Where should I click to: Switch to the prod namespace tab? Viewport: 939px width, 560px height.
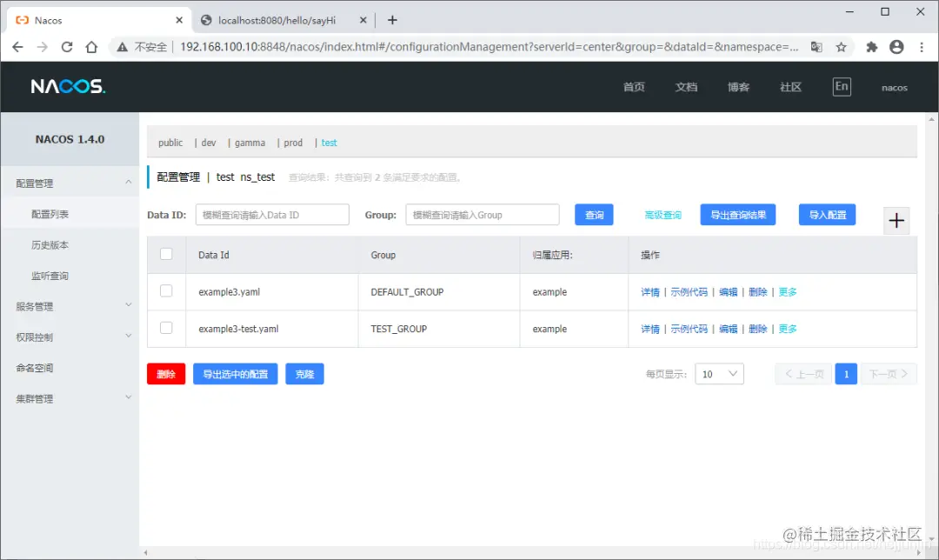click(x=293, y=143)
